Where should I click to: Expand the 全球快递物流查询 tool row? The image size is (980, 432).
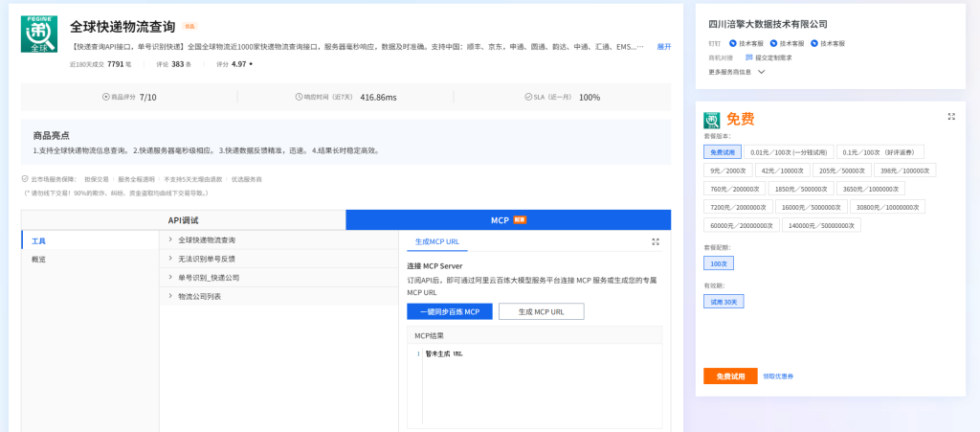pos(278,240)
